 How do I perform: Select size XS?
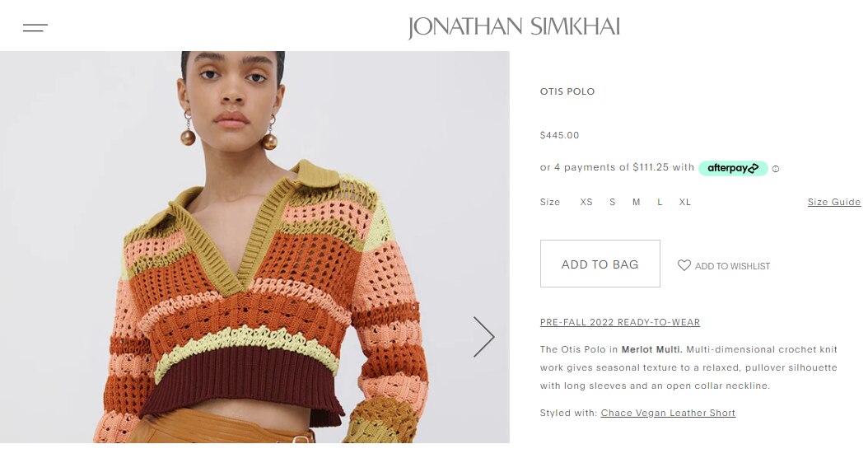(586, 202)
